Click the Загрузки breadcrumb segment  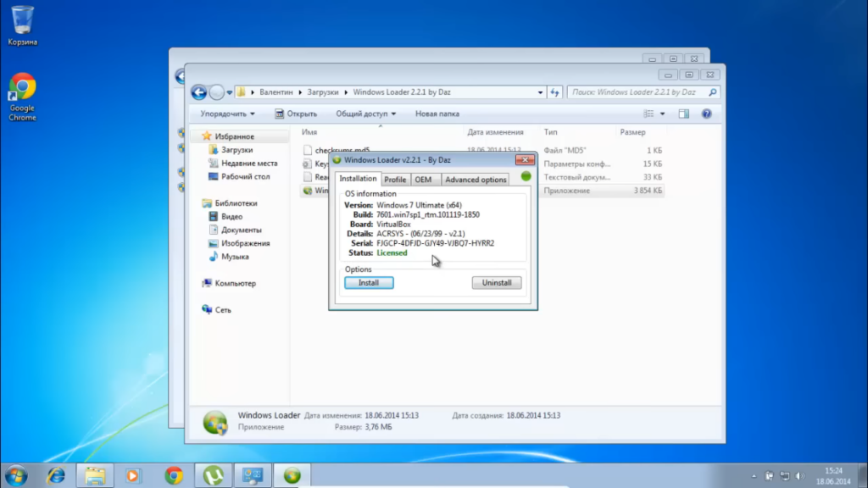(x=323, y=92)
